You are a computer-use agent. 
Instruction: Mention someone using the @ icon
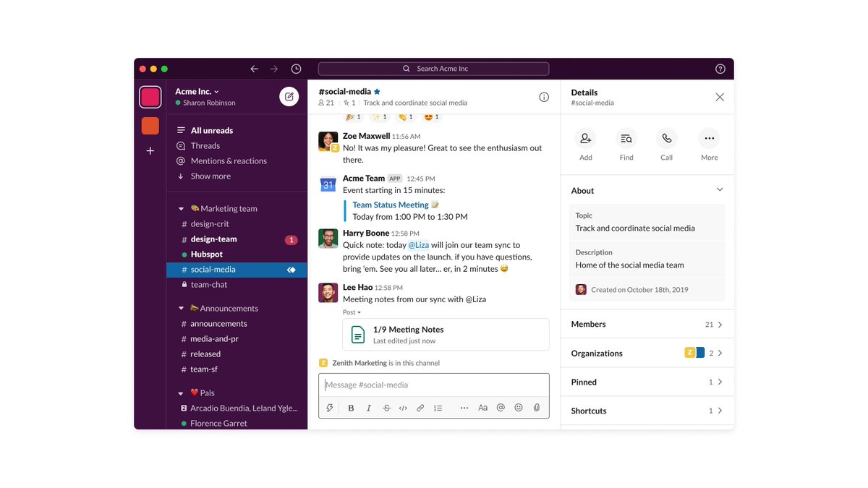click(500, 407)
